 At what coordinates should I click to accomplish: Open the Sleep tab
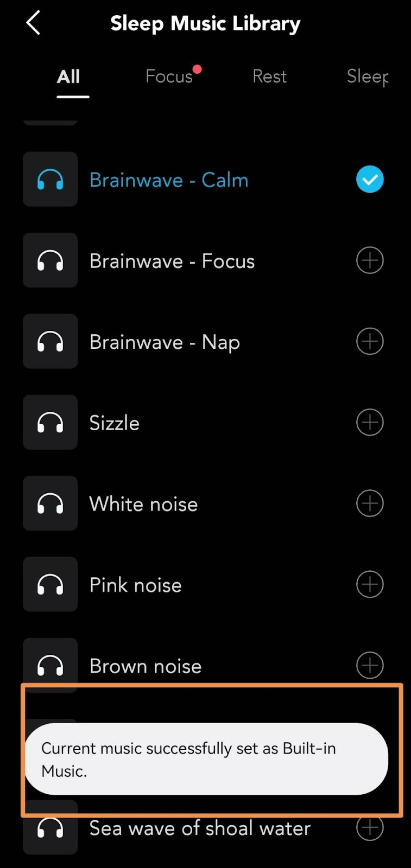click(x=368, y=76)
